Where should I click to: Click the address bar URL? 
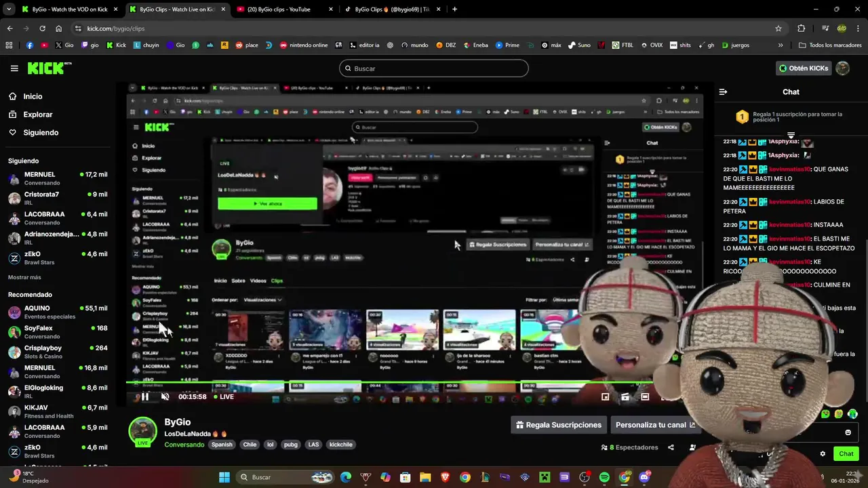tap(116, 28)
